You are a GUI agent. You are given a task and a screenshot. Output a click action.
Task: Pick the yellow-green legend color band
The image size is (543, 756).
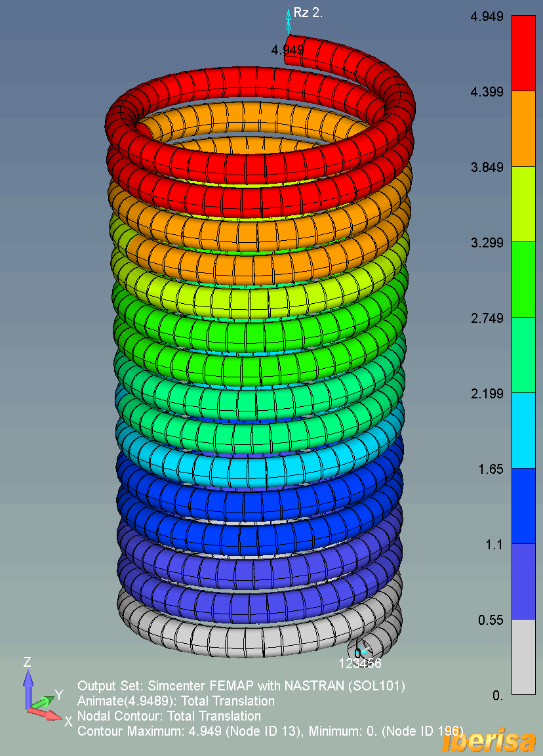(523, 204)
